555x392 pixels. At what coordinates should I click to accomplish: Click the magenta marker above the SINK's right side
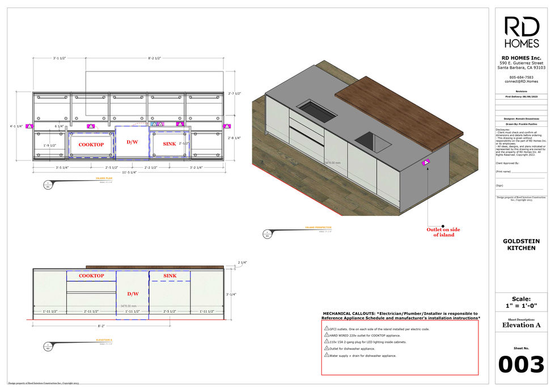pyautogui.click(x=180, y=124)
